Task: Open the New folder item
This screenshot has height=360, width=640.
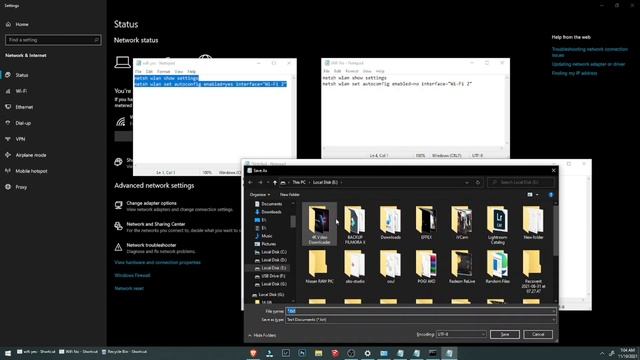Action: tap(533, 222)
